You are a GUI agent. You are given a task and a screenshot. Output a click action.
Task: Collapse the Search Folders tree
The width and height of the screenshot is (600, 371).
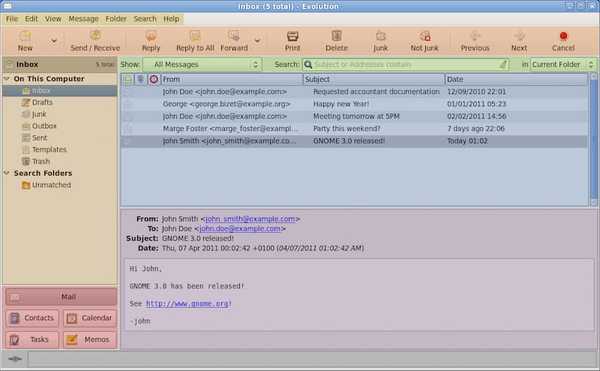[7, 173]
